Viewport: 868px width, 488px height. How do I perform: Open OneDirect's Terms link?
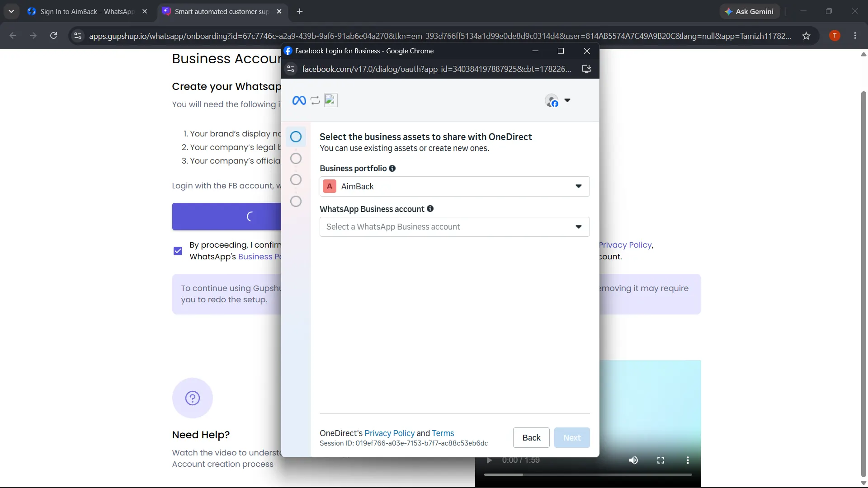tap(443, 433)
